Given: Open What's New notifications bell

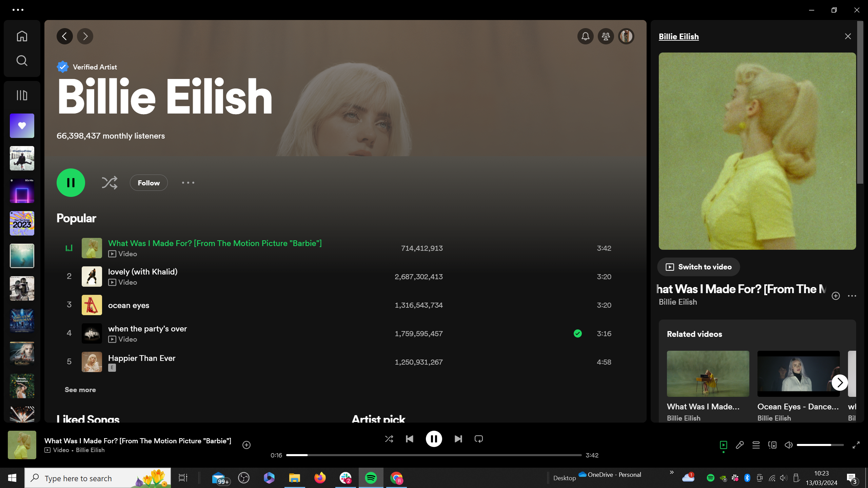Looking at the screenshot, I should point(586,36).
